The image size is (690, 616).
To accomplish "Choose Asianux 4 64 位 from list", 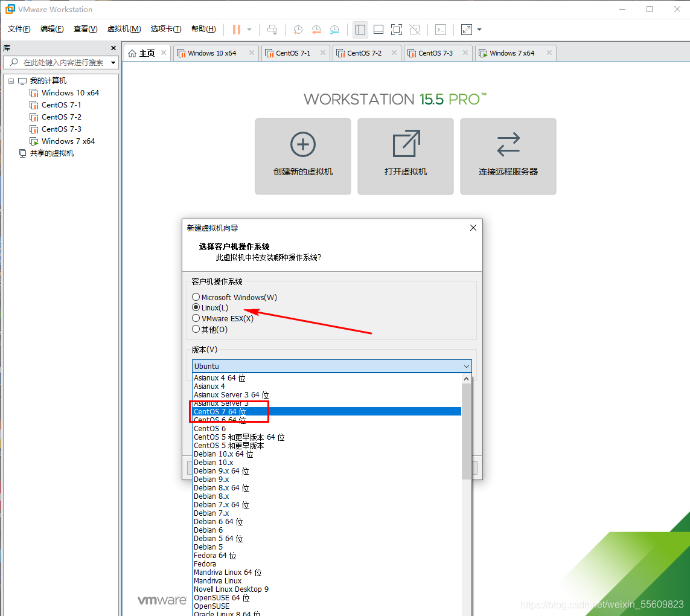I will tap(327, 378).
